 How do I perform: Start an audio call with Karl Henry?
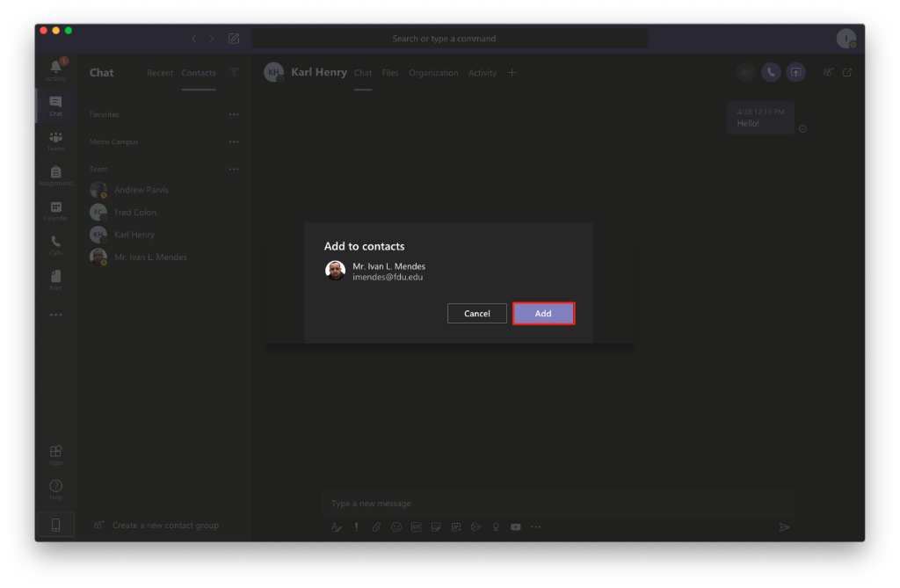[771, 72]
